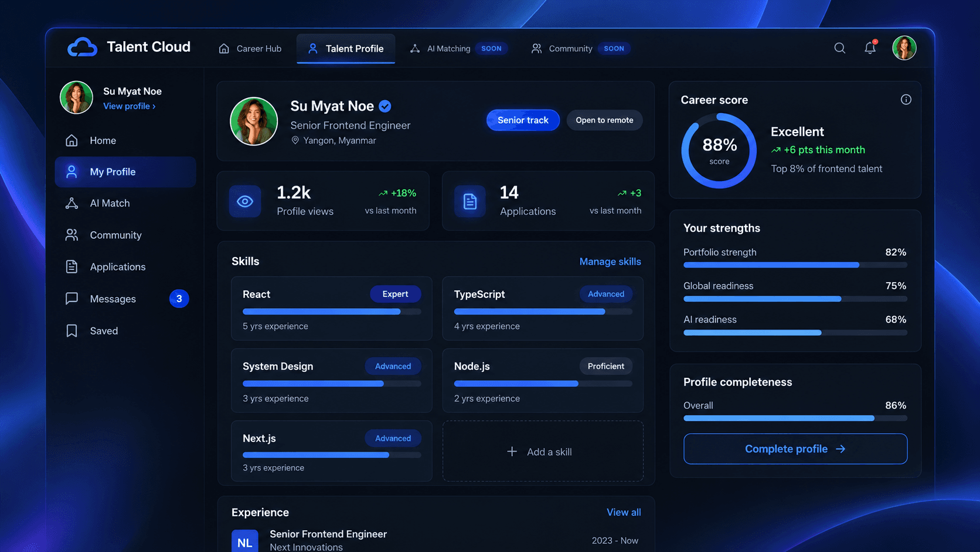Click the trend arrow beside +3
This screenshot has width=980, height=552.
click(x=622, y=193)
